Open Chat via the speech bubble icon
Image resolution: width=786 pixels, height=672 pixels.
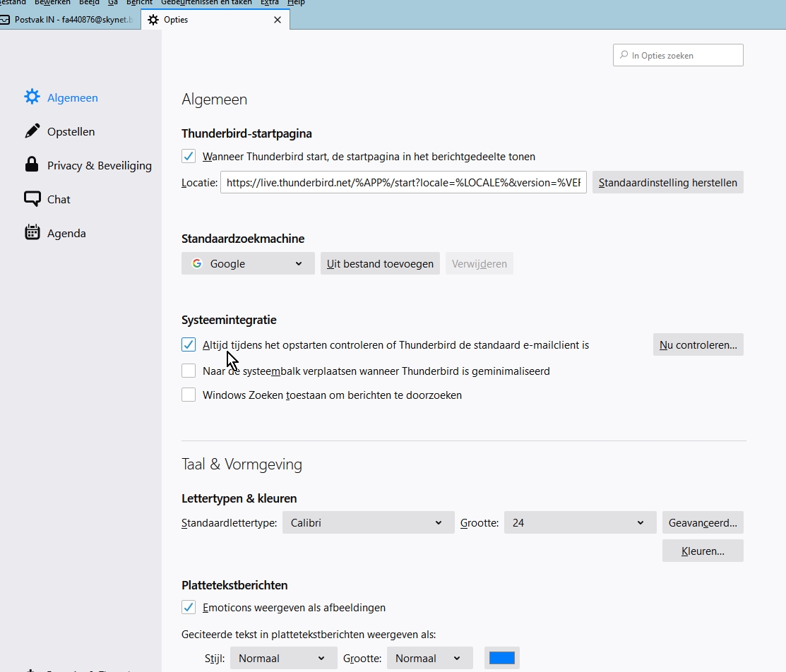click(x=32, y=199)
